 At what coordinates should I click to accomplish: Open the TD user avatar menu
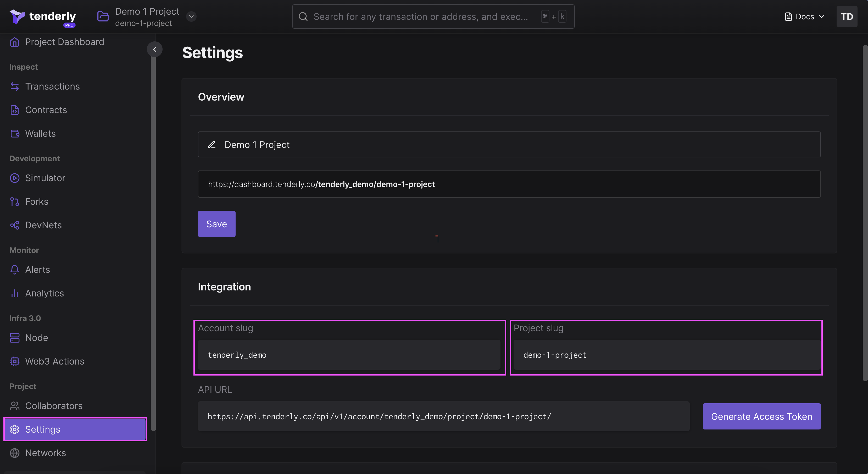point(847,16)
